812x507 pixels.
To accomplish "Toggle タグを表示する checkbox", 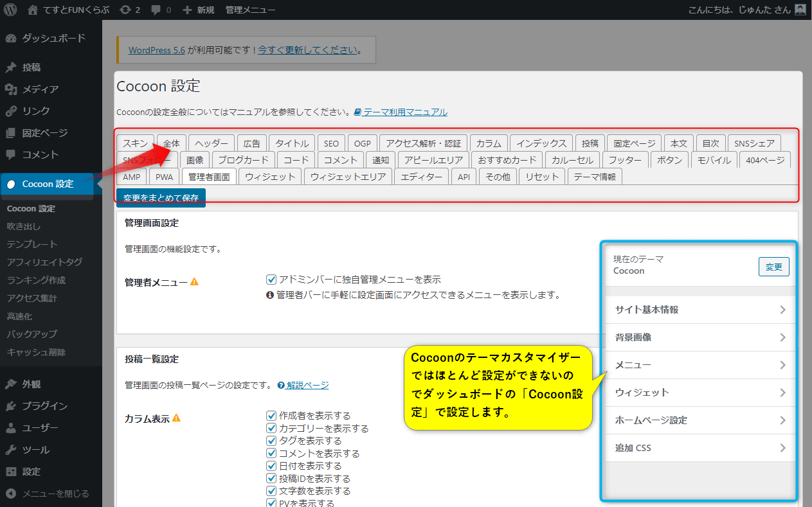I will 271,441.
